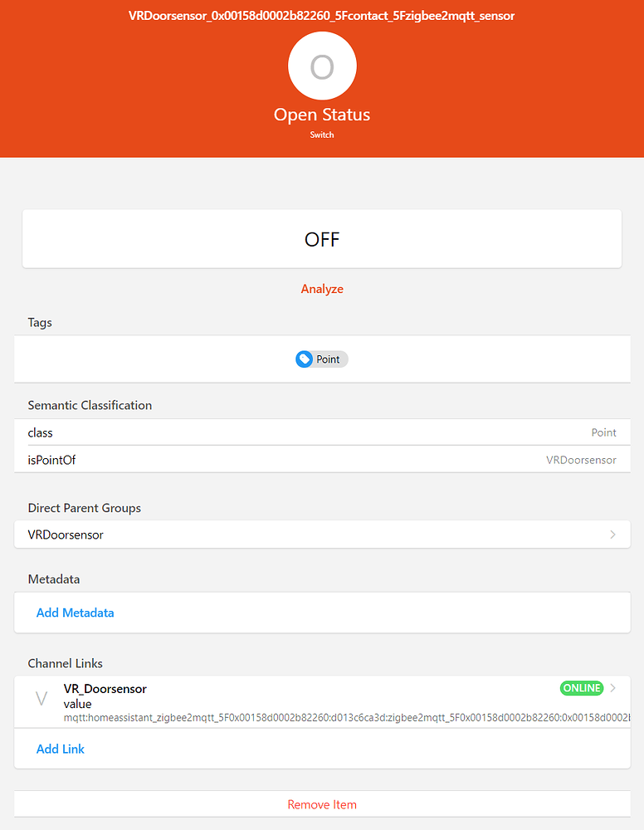Click the Point tag chip under Tags
This screenshot has width=644, height=830.
point(321,359)
